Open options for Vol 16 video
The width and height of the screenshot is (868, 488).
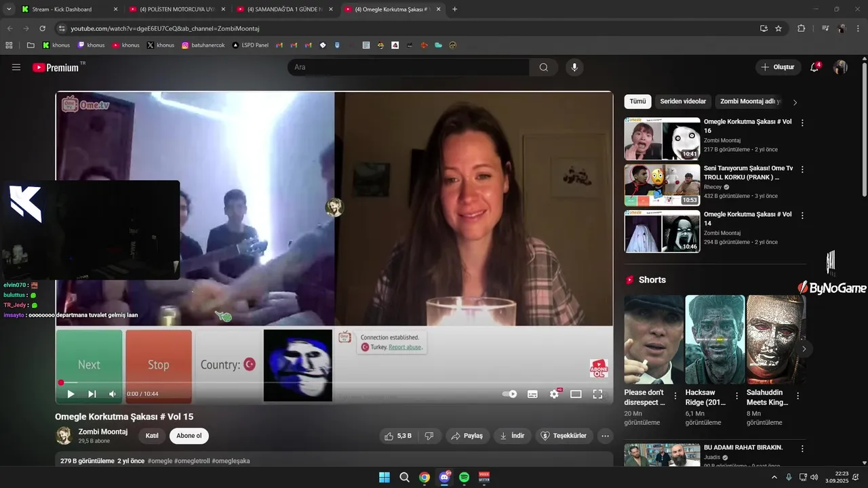tap(802, 123)
